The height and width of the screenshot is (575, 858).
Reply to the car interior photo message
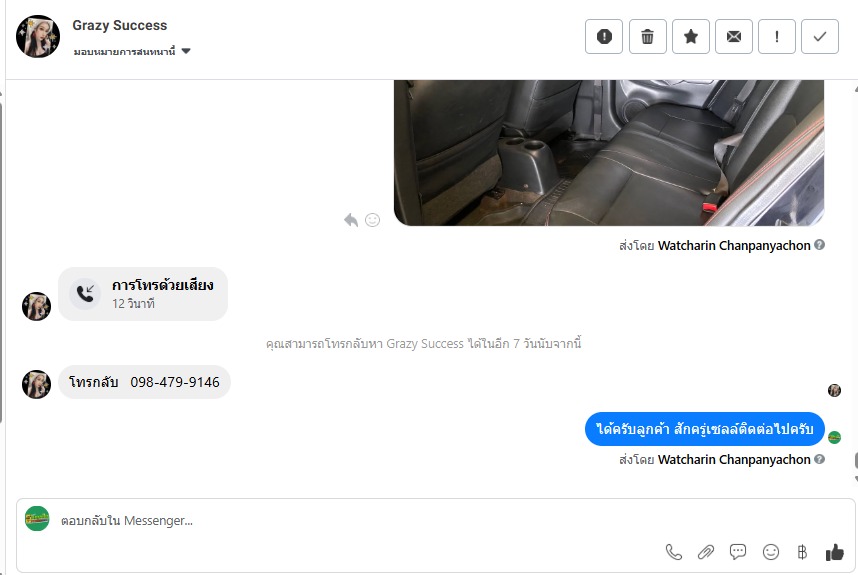[x=351, y=220]
